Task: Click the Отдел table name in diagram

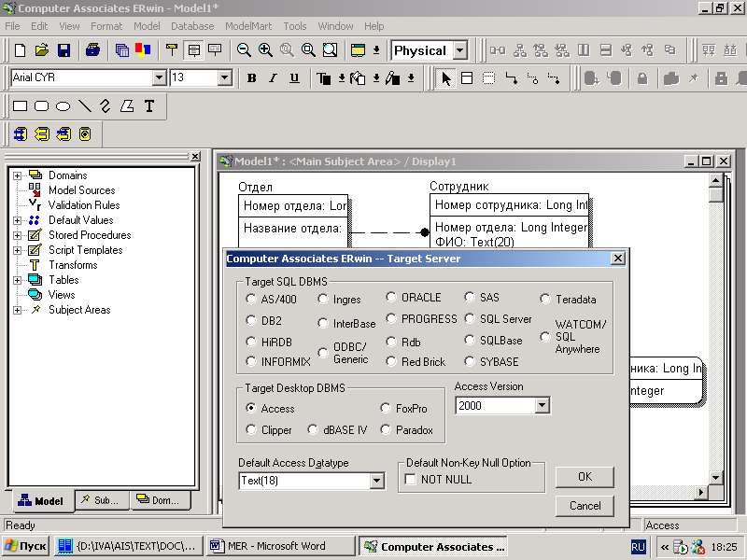Action: [x=255, y=187]
